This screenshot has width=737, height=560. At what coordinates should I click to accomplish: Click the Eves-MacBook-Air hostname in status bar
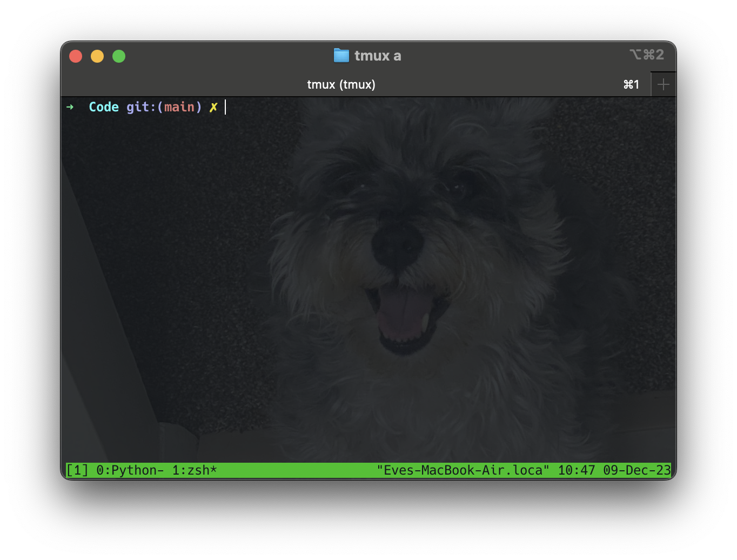tap(463, 470)
